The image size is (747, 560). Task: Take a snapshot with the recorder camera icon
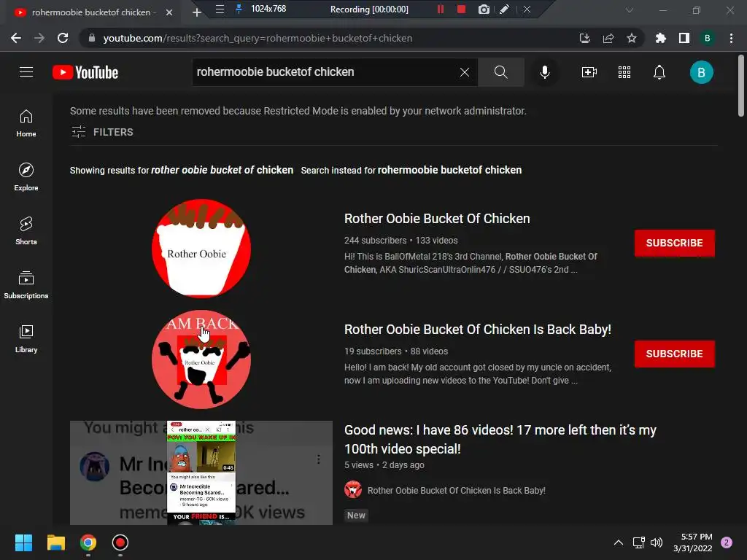tap(484, 9)
